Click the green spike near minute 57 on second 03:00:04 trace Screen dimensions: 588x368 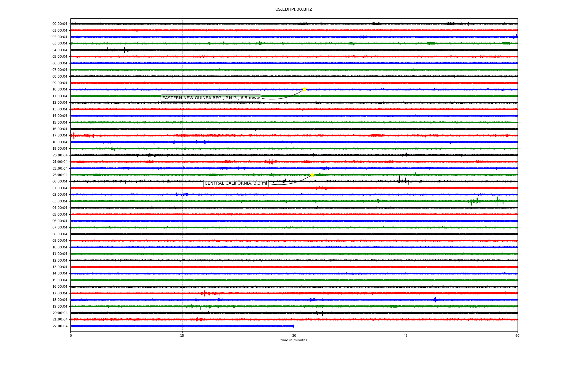tap(497, 201)
